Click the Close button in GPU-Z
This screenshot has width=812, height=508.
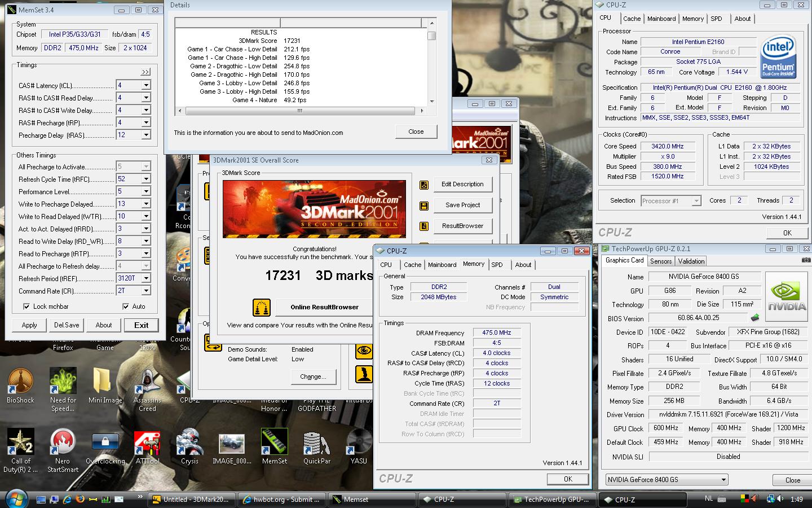(793, 480)
